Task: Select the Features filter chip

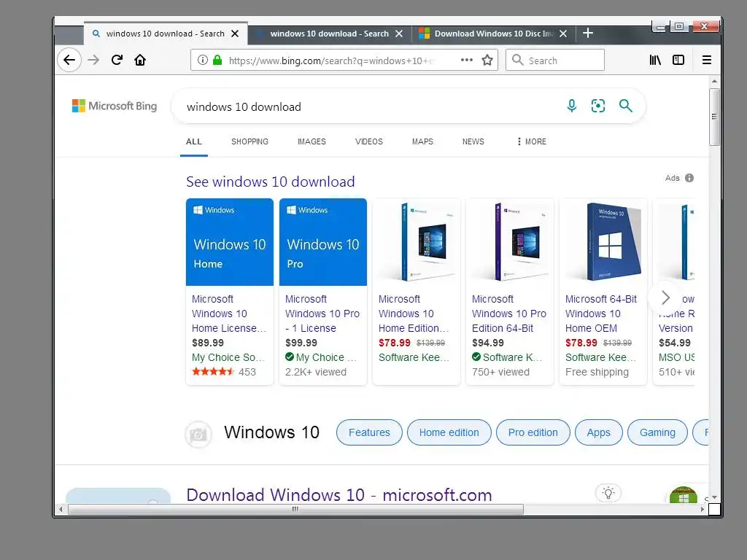Action: tap(369, 432)
